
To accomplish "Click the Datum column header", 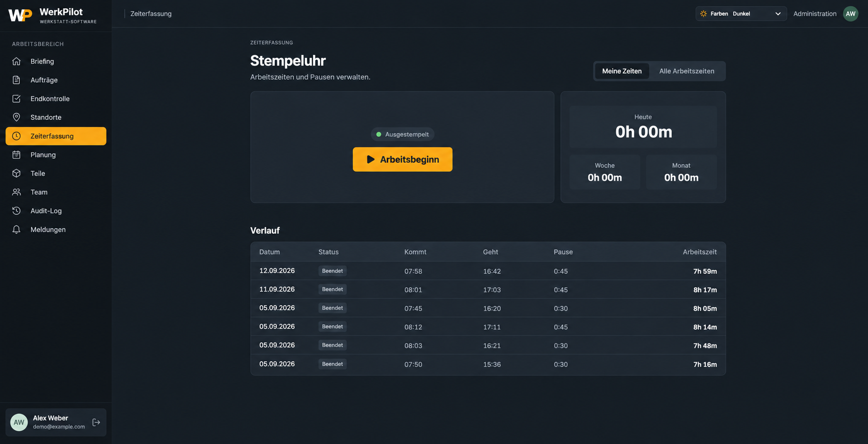I will [270, 252].
